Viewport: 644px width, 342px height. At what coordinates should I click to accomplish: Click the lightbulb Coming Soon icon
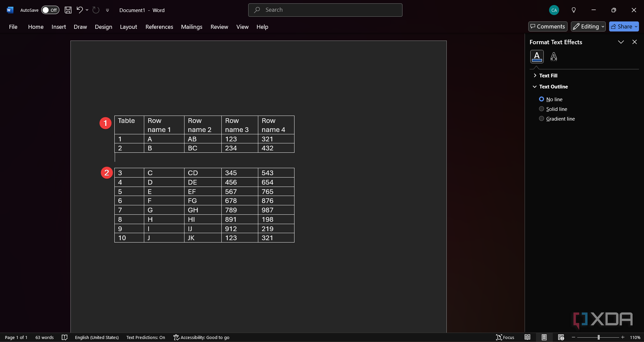point(574,10)
